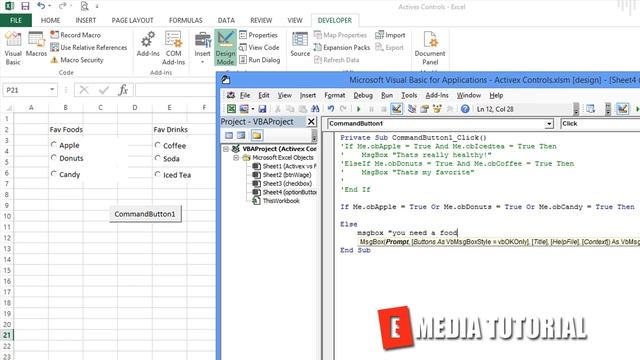Open the Macros dialog in Developer ribbon
Screen dimensions: 640x360
(x=36, y=44)
